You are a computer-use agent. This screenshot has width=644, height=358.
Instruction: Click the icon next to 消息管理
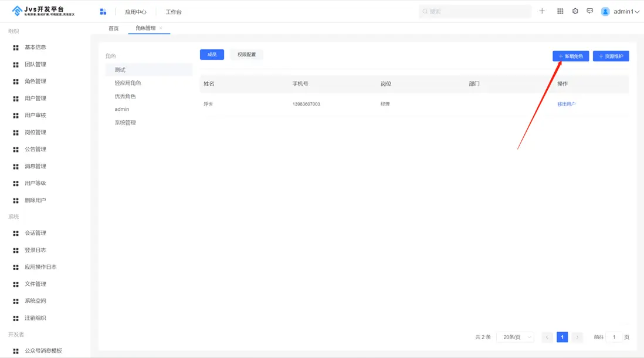tap(16, 167)
